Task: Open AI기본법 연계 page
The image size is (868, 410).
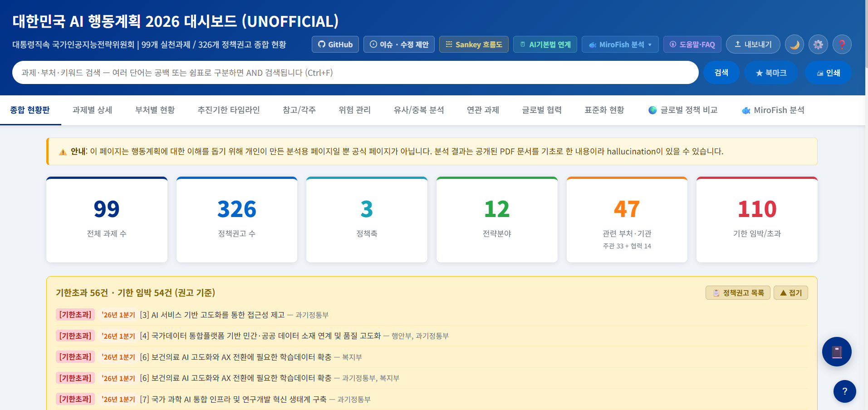Action: [x=545, y=44]
